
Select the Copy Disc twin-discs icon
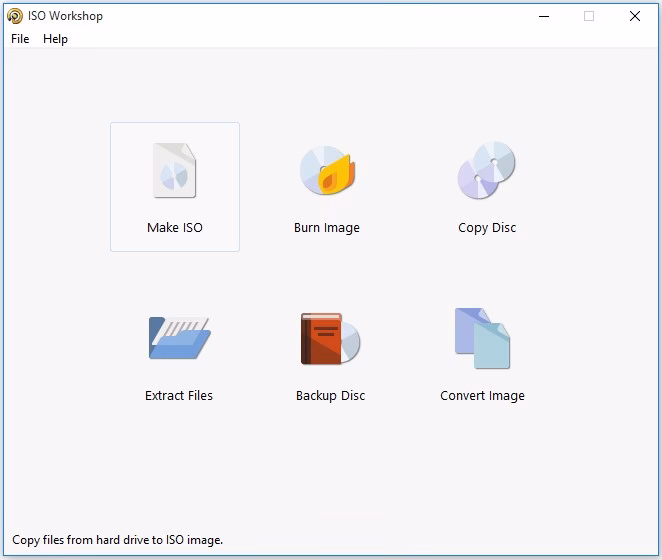click(486, 170)
